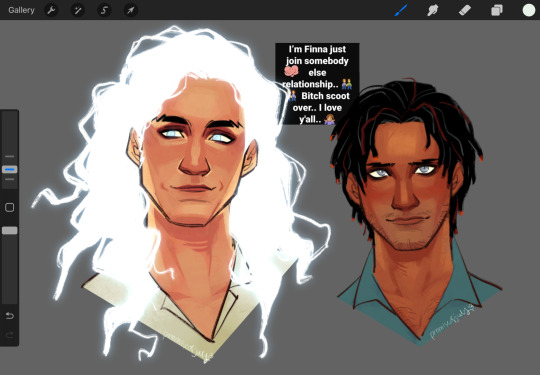
Task: Tap the square modify button in sidebar
Action: (10, 207)
